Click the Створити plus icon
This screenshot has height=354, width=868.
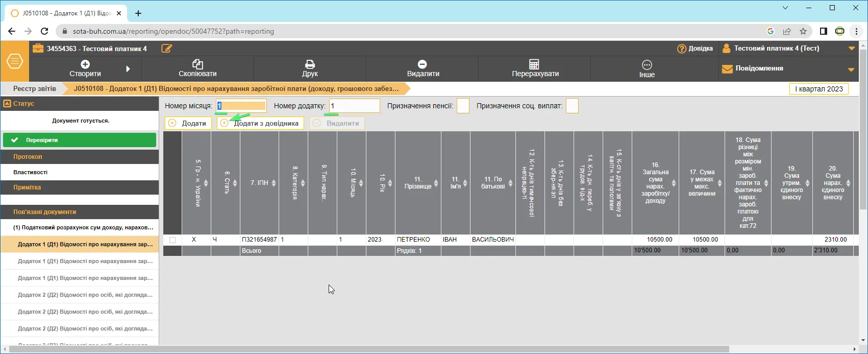(x=85, y=64)
